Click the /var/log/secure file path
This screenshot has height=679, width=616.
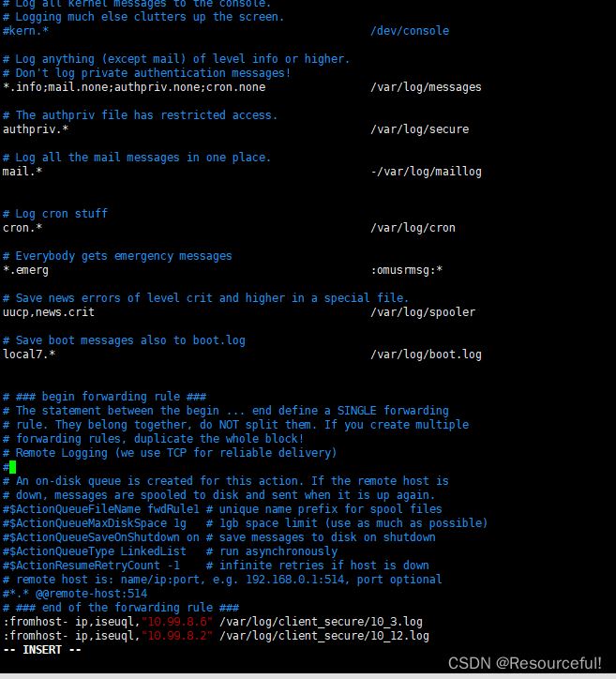point(419,129)
